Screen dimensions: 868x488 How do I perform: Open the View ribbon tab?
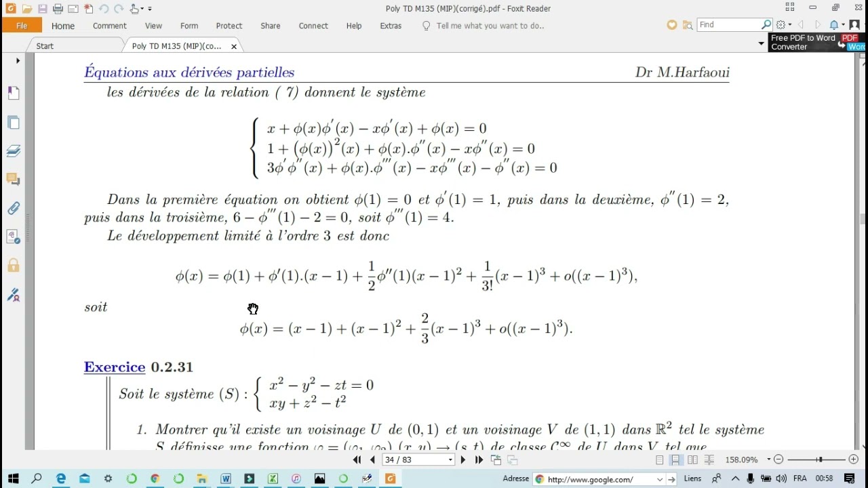[153, 26]
